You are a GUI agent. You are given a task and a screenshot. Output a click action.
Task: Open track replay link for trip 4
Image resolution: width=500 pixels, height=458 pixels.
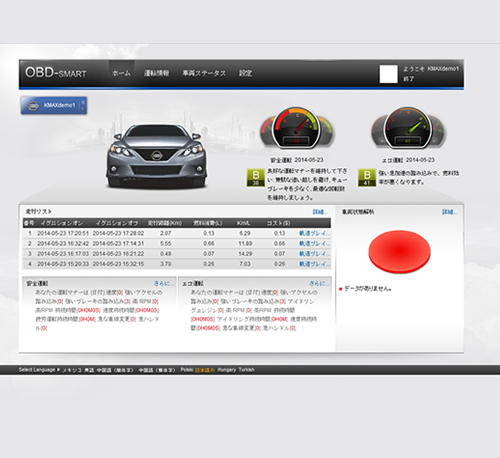(314, 264)
